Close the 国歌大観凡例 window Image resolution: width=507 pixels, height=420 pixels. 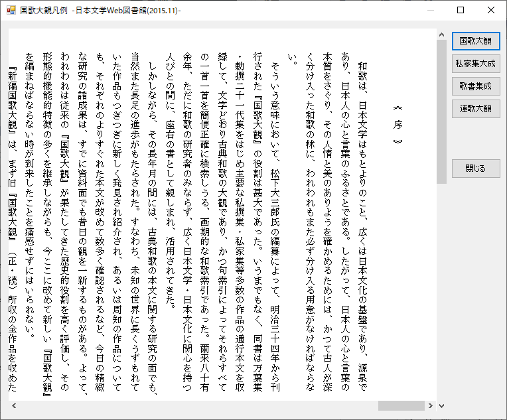[x=491, y=11]
